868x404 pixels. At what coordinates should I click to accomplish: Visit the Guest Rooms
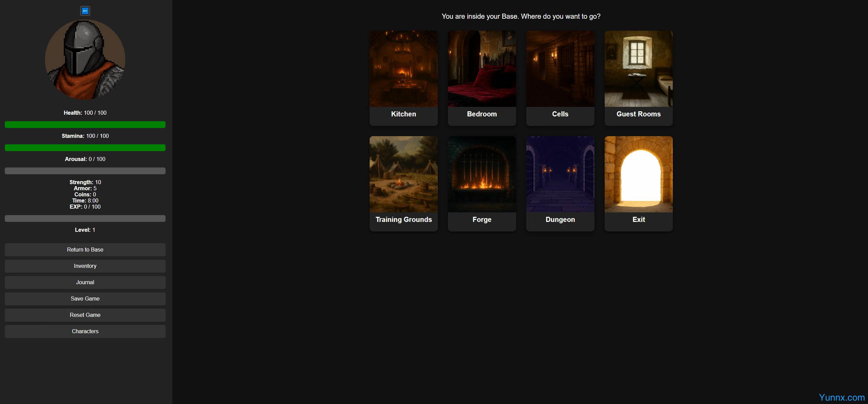(638, 78)
